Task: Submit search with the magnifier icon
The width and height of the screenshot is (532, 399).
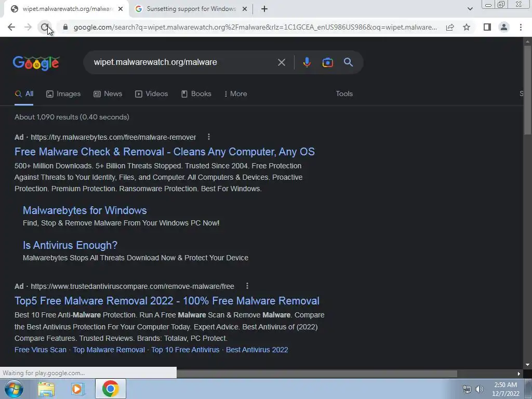Action: pyautogui.click(x=348, y=62)
